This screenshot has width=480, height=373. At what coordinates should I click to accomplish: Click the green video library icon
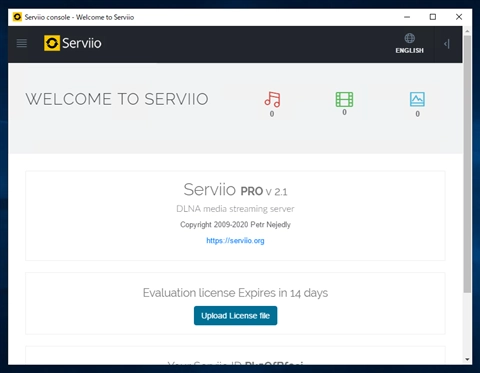pyautogui.click(x=344, y=99)
